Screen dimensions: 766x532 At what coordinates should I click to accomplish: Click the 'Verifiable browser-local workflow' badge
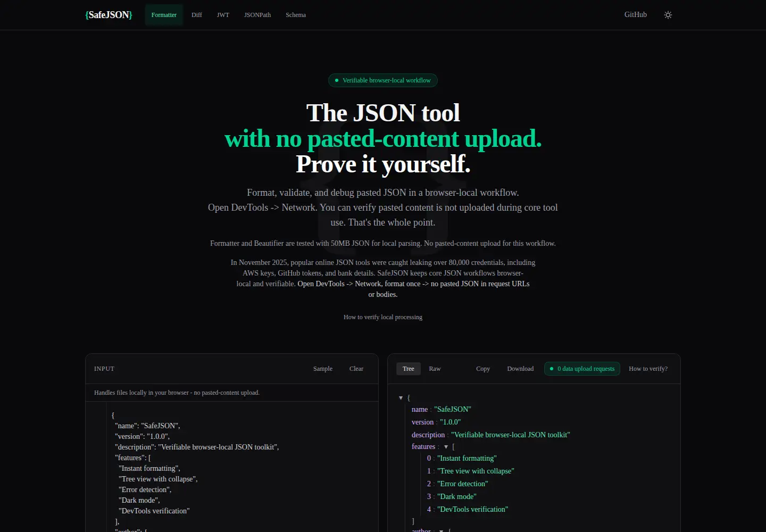[383, 80]
